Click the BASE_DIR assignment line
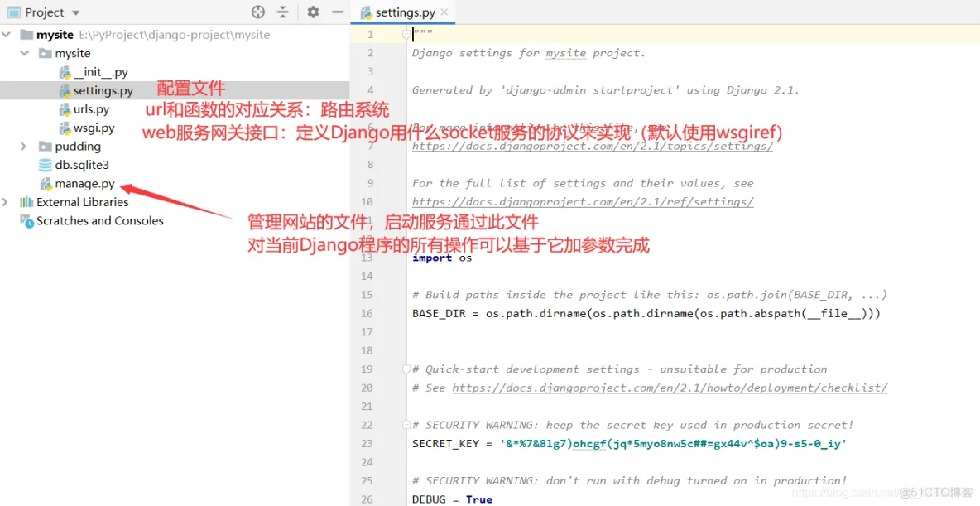This screenshot has height=506, width=980. pos(646,313)
